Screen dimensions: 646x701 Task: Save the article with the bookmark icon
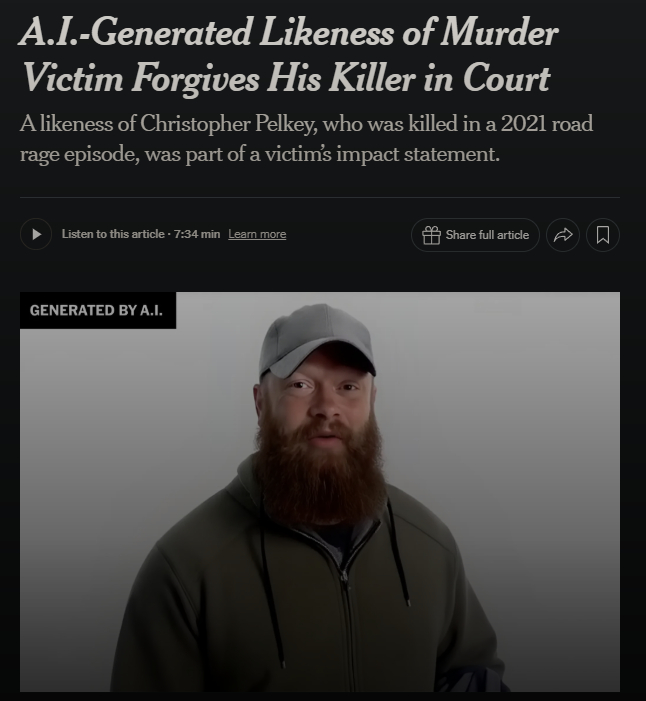click(603, 235)
